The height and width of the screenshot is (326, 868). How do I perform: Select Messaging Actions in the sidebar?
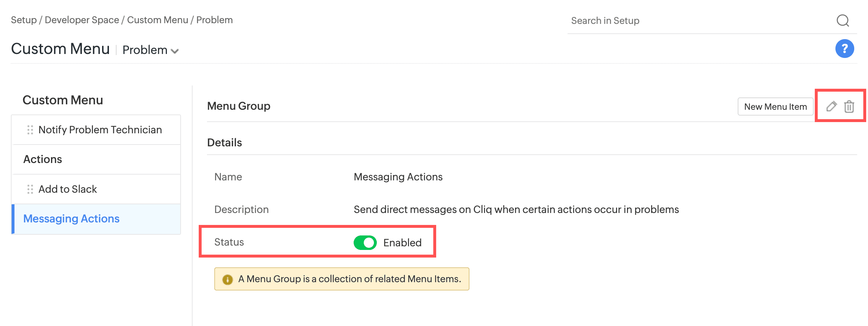coord(71,219)
